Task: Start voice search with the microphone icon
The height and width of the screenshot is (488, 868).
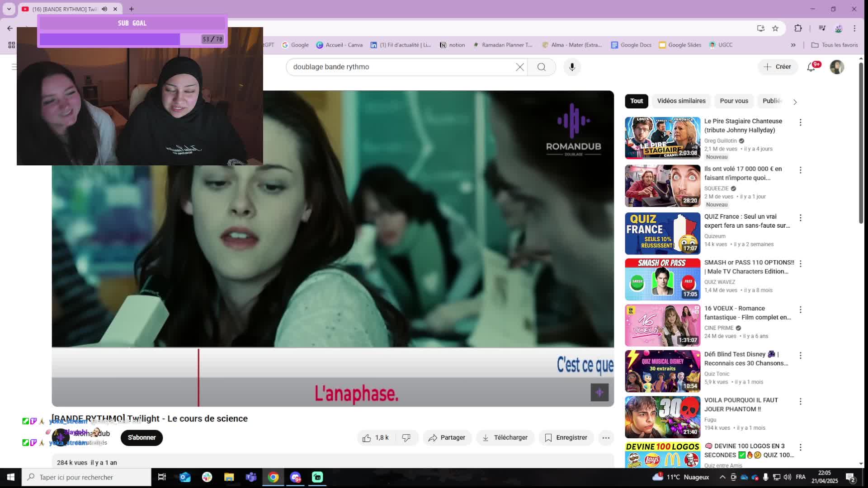Action: [x=572, y=67]
